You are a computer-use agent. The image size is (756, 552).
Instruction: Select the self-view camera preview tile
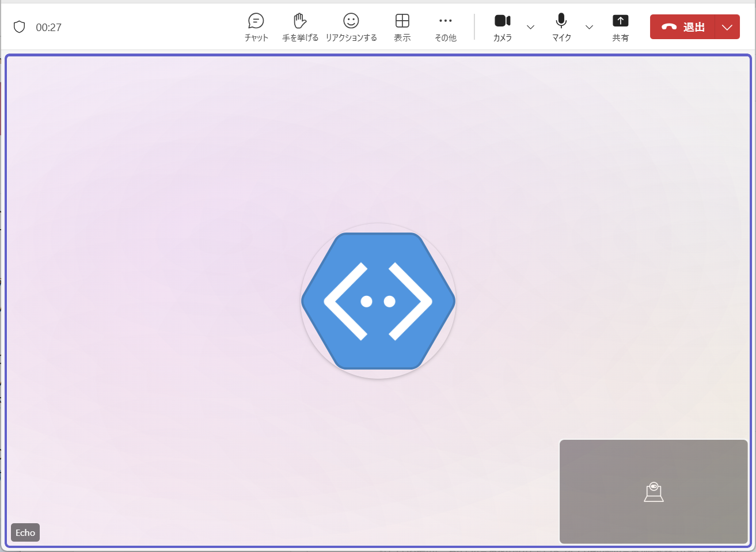(x=654, y=492)
